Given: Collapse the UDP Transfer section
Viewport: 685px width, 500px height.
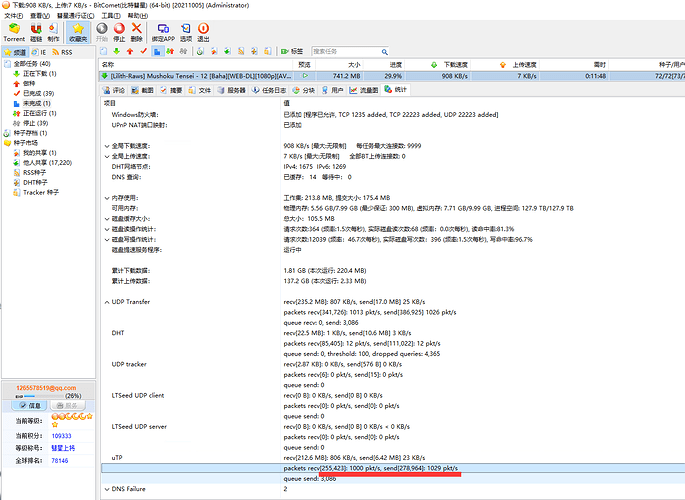Looking at the screenshot, I should pos(106,300).
